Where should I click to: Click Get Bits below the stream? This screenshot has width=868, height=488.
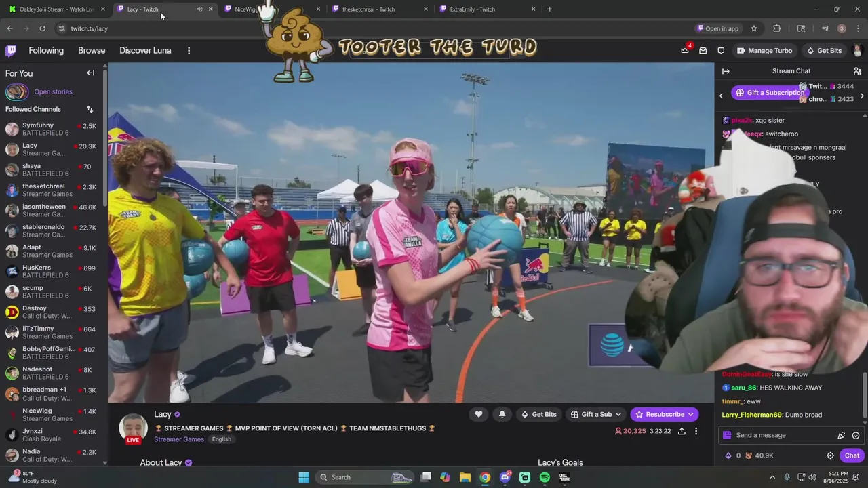pos(538,414)
